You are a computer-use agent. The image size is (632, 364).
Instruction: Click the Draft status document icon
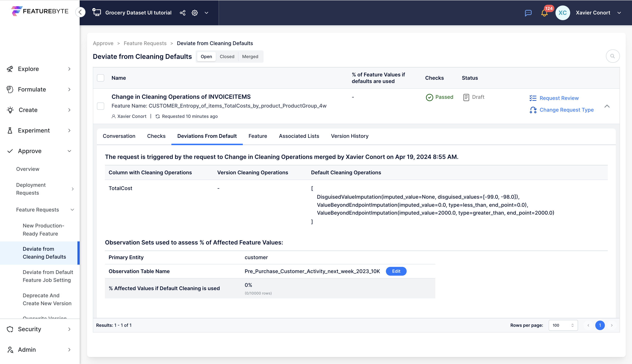466,97
